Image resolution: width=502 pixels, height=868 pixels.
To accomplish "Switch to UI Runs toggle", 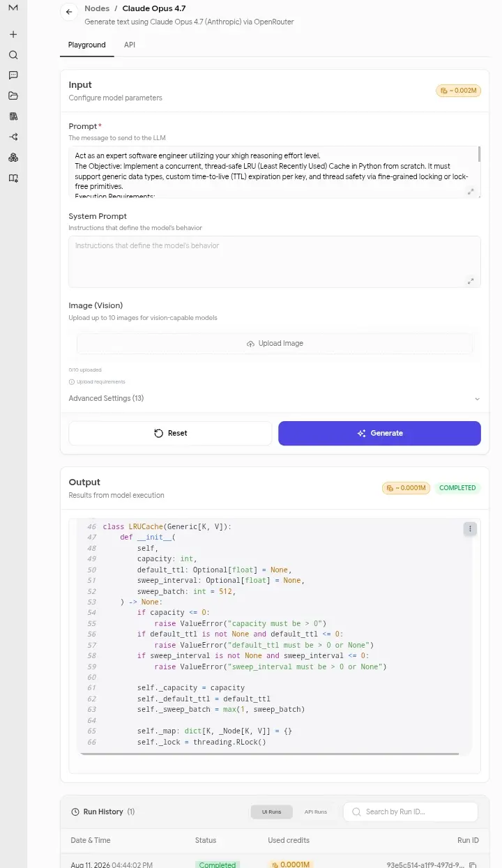I will (272, 812).
